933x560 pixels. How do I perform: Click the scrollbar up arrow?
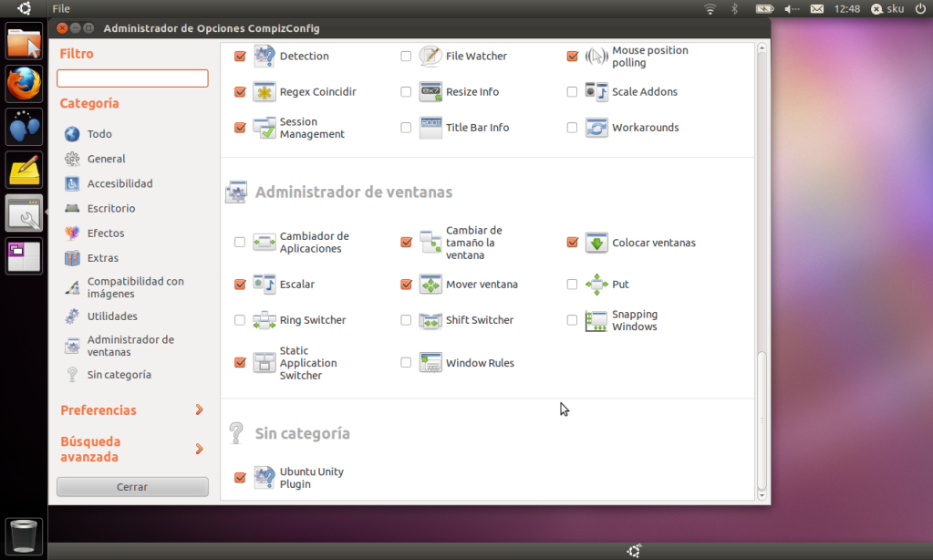(762, 48)
